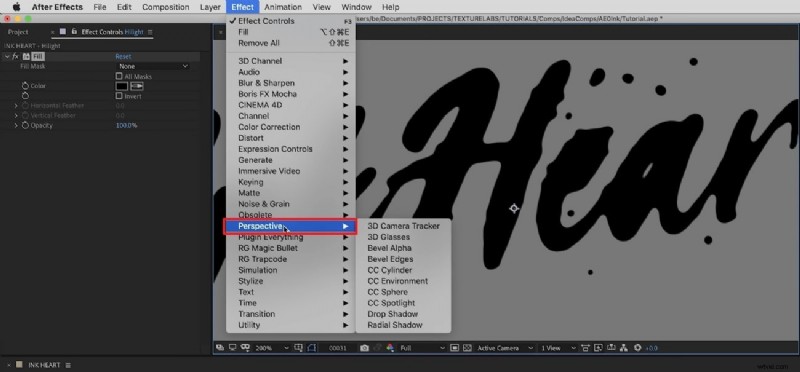
Task: Click the current time 00031 field
Action: 338,348
